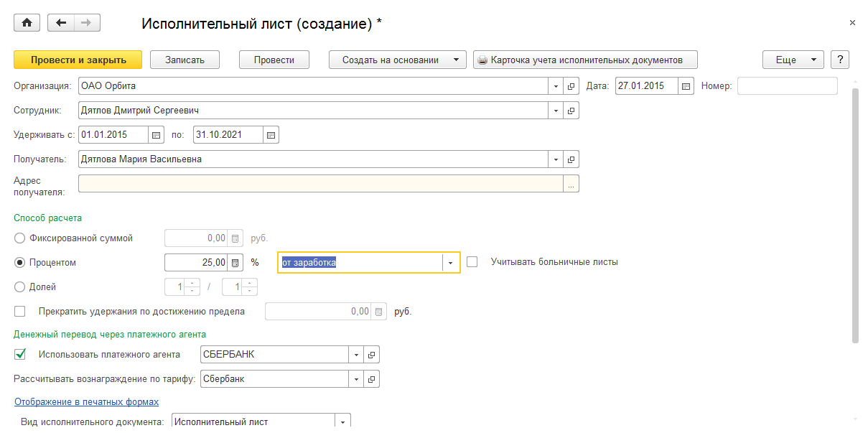The width and height of the screenshot is (868, 433).
Task: Open calendar picker for Дата field
Action: pyautogui.click(x=686, y=86)
